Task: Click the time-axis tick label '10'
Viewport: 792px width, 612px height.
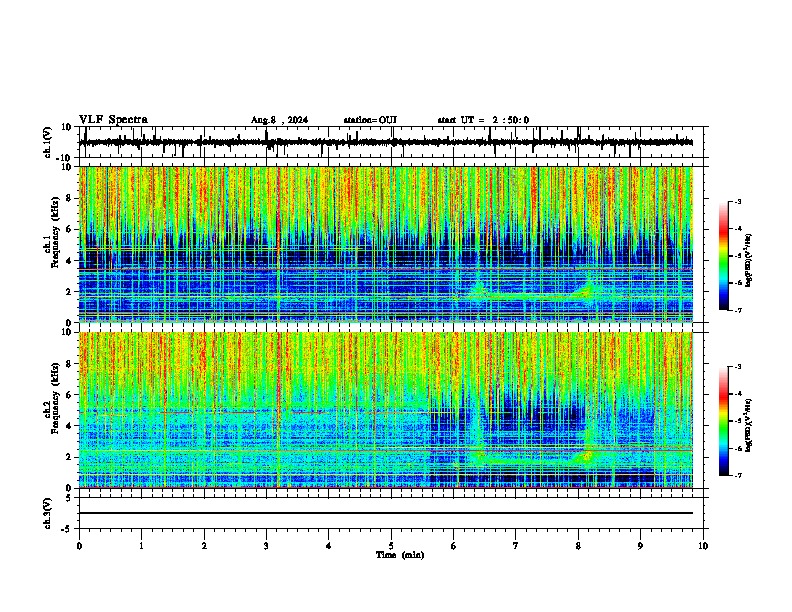Action: [703, 546]
